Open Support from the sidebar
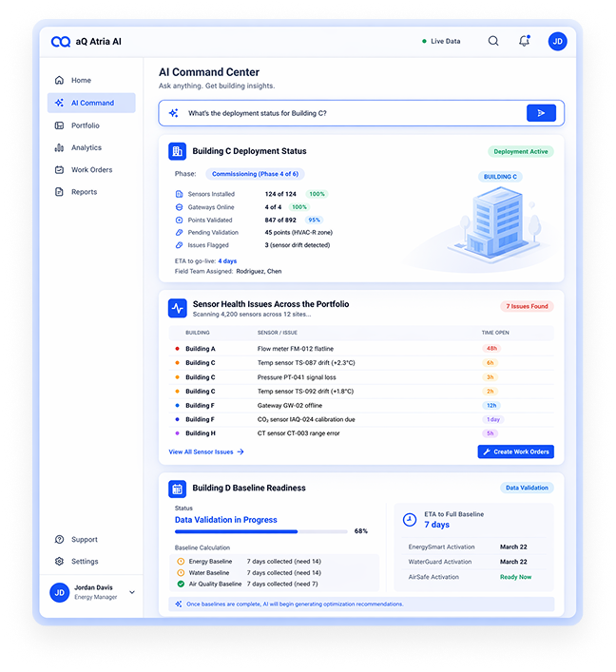Viewport: 616px width, 672px height. pyautogui.click(x=91, y=539)
